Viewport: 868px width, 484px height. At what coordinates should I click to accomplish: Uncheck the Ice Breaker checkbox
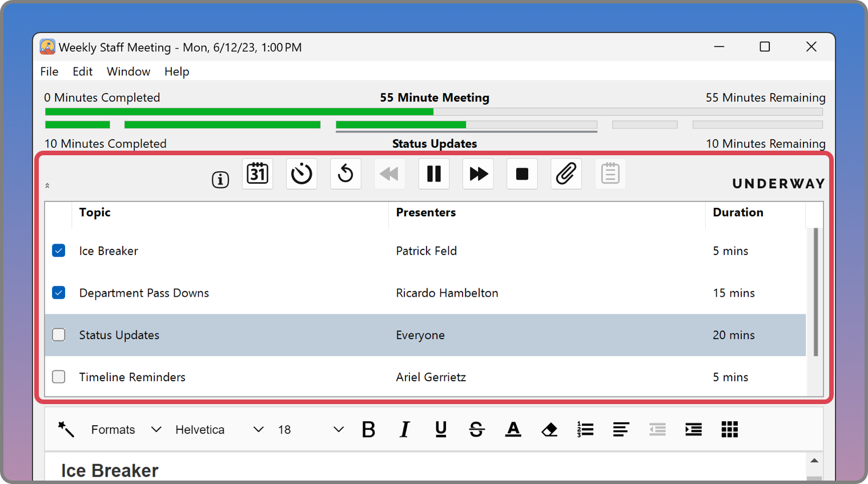point(59,251)
